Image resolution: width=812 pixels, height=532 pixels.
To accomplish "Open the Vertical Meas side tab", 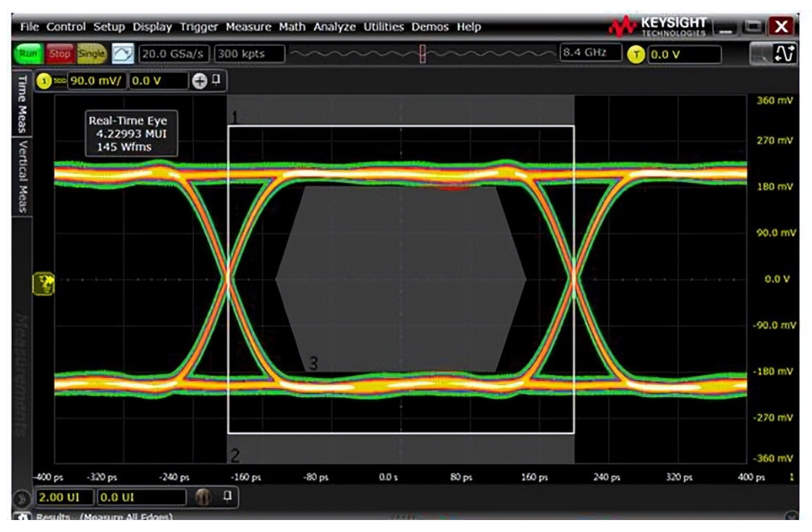I will point(22,177).
